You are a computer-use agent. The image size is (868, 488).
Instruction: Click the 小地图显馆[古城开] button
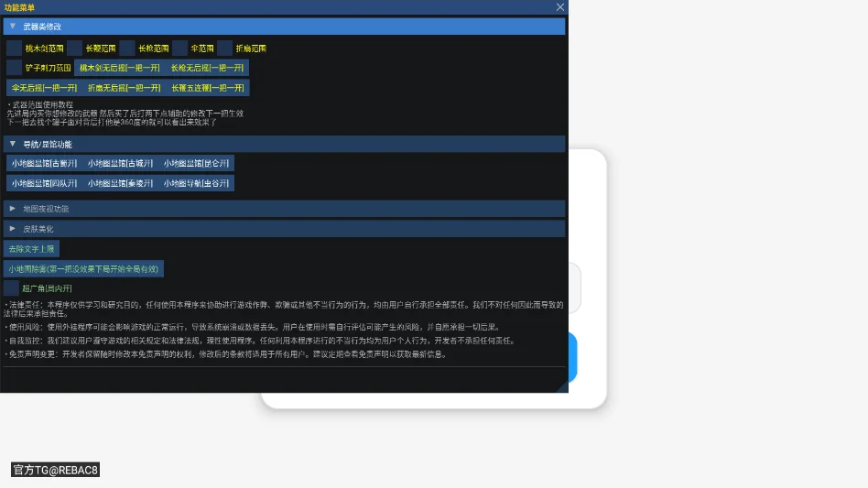(120, 163)
